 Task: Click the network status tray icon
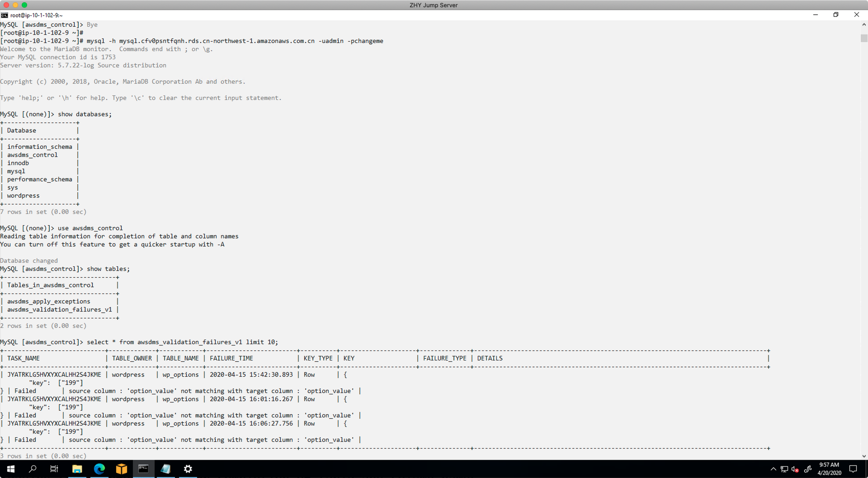784,469
